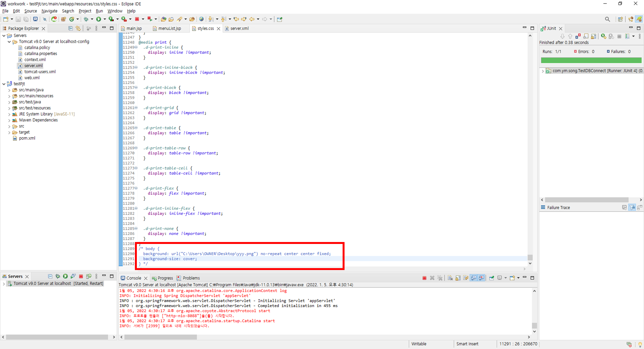
Task: Expand the src/main/java folder
Action: coord(9,90)
